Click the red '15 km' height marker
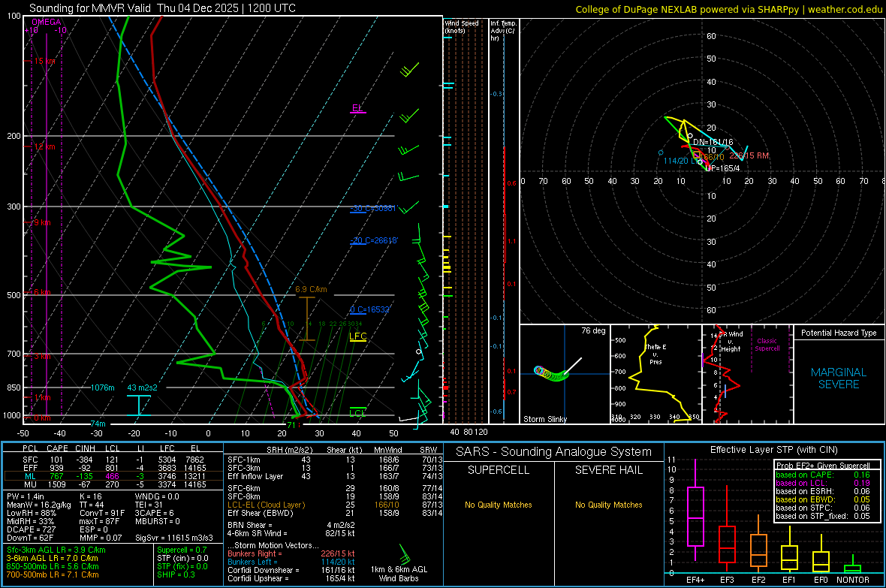886x588 pixels. [45, 61]
